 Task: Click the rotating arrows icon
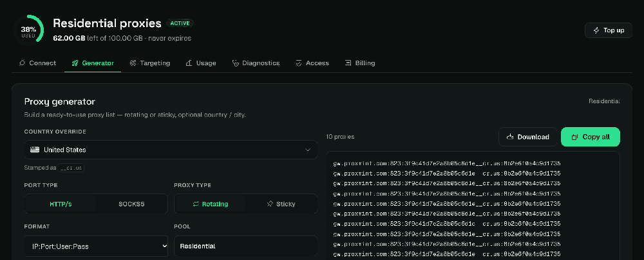click(x=196, y=204)
